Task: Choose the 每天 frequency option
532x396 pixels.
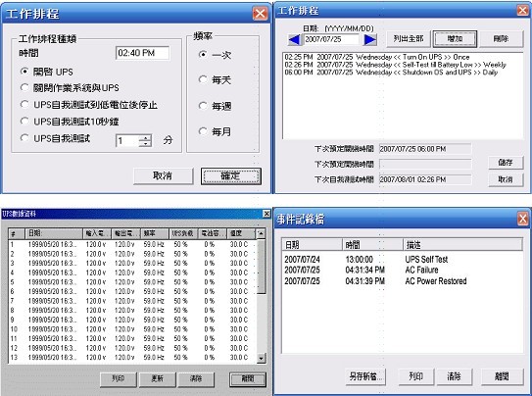Action: 203,79
